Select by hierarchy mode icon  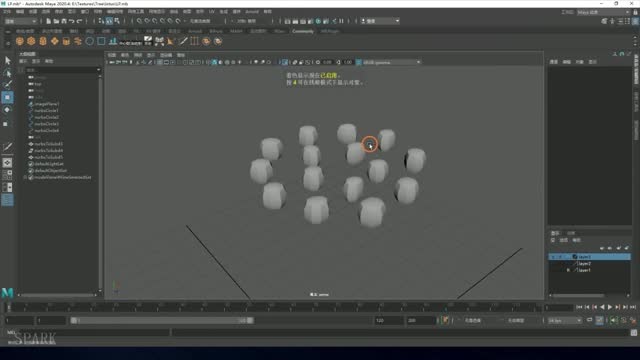[101, 21]
